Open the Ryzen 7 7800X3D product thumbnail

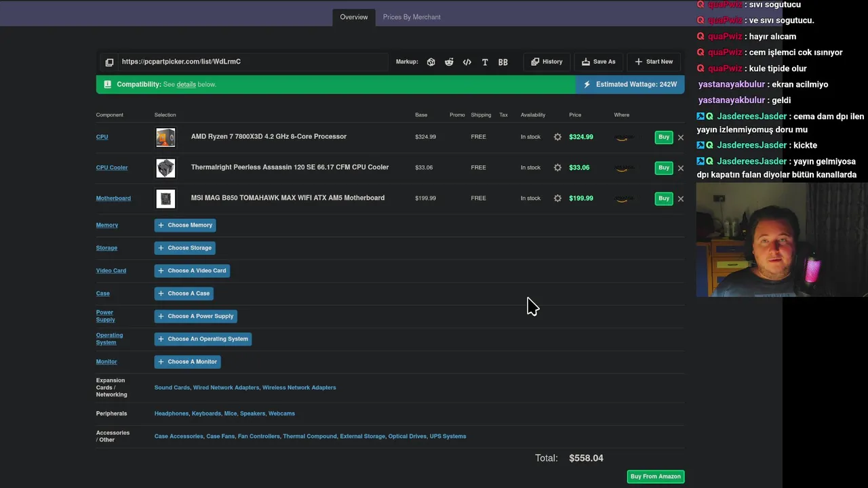coord(165,138)
